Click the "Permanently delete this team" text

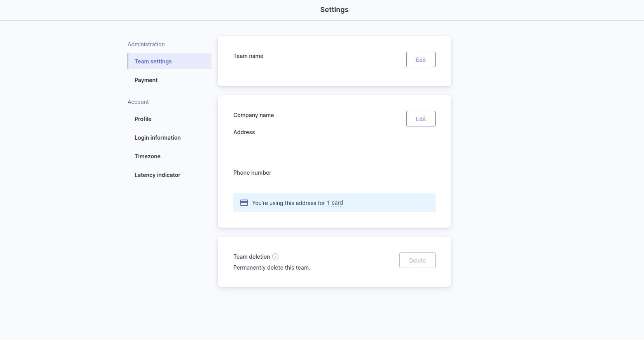[271, 268]
